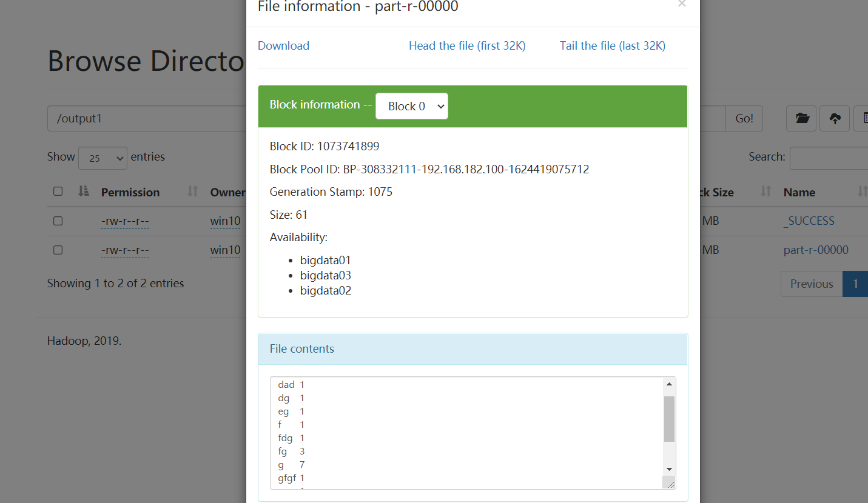Screen dimensions: 868x503
Task: Open the _SUCCESS file link
Action: [809, 221]
